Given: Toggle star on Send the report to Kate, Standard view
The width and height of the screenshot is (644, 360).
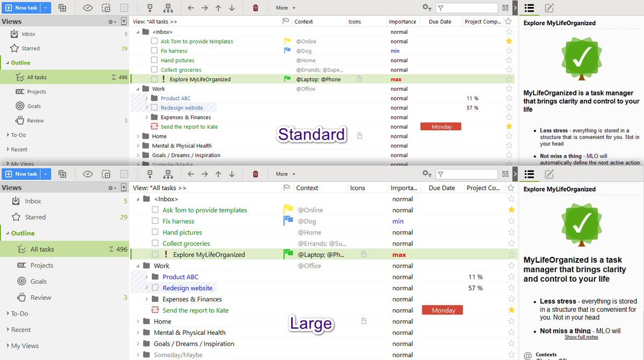Looking at the screenshot, I should [x=509, y=127].
